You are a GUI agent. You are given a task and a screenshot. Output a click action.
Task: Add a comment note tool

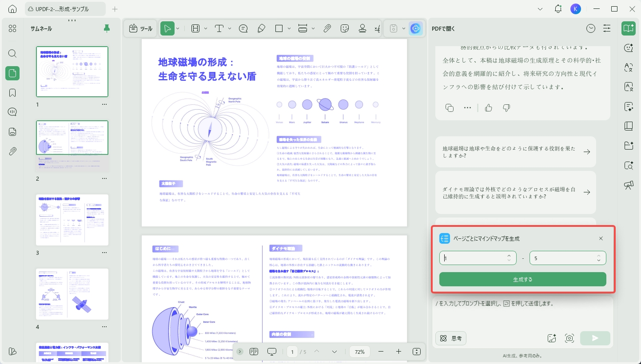243,28
